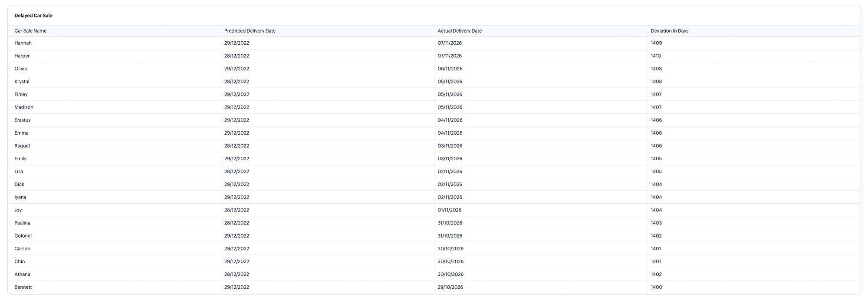Select the Athena car sale name
Viewport: 868px width, 301px height.
(x=23, y=275)
